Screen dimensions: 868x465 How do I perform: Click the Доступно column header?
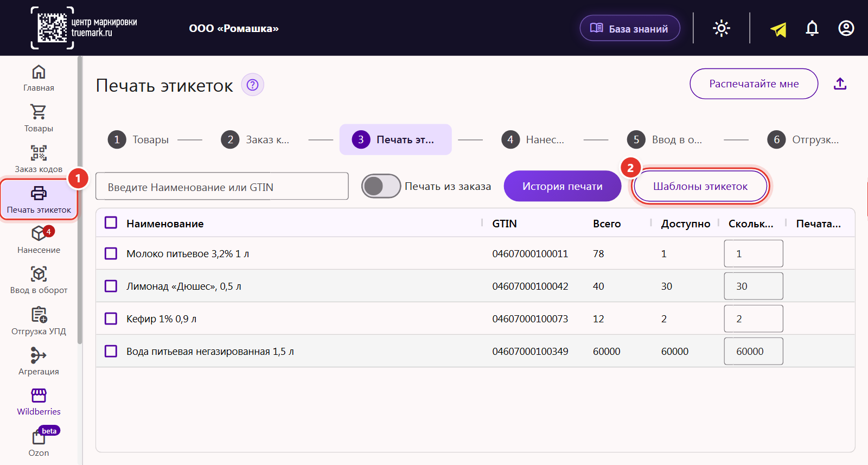(686, 224)
